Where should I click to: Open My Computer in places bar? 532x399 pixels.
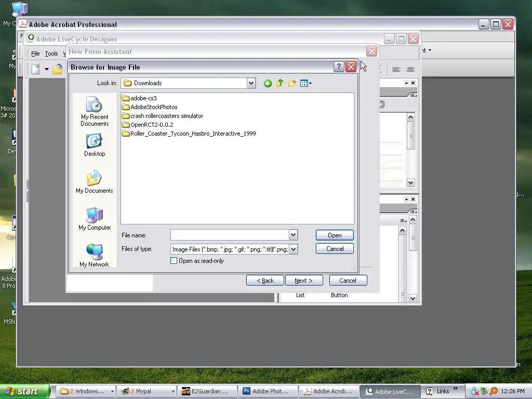point(95,219)
